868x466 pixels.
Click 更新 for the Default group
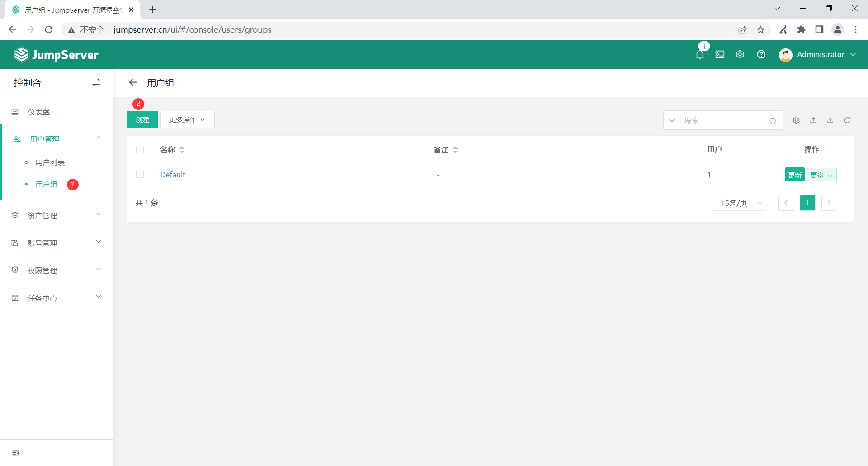(x=795, y=175)
